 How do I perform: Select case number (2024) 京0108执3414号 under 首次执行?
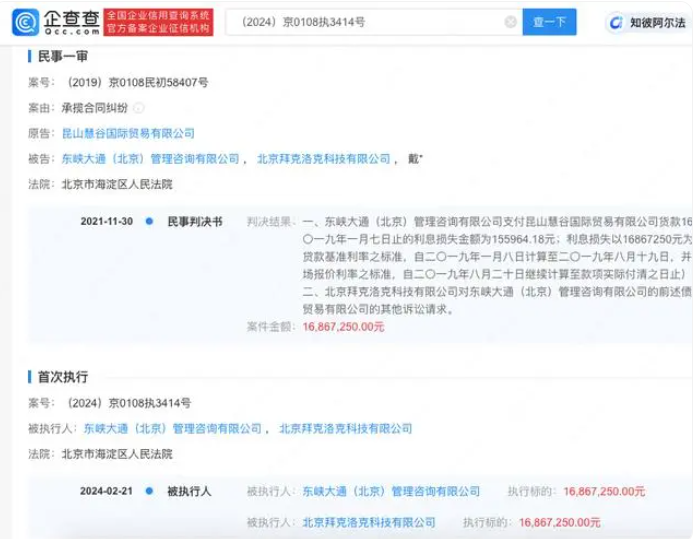pyautogui.click(x=129, y=403)
